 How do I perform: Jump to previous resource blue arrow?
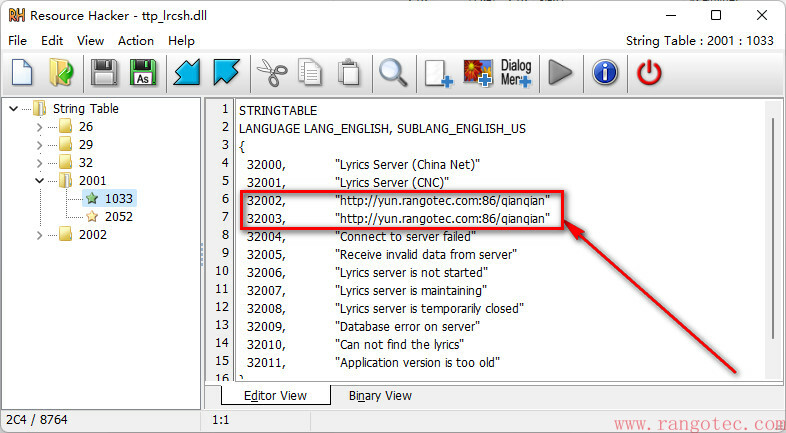click(x=187, y=73)
